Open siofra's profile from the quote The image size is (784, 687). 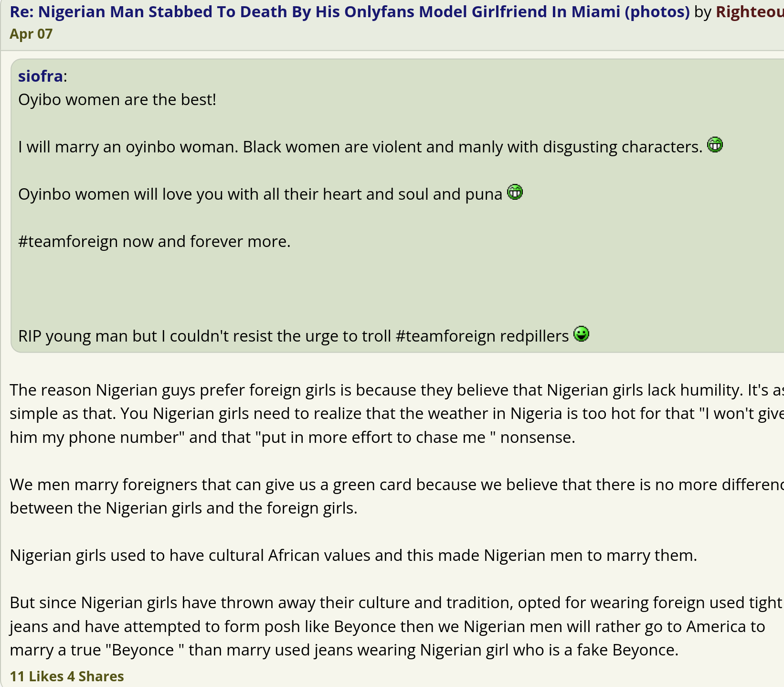click(41, 76)
